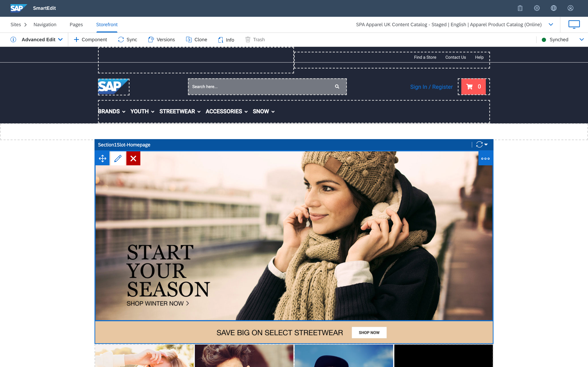588x367 pixels.
Task: Click the storefront shopping cart button
Action: click(x=473, y=87)
